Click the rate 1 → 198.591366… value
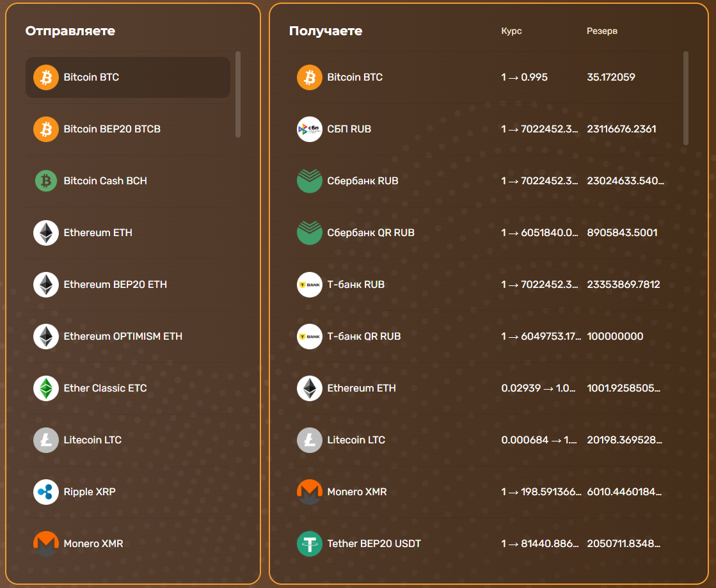This screenshot has width=716, height=588. tap(541, 491)
